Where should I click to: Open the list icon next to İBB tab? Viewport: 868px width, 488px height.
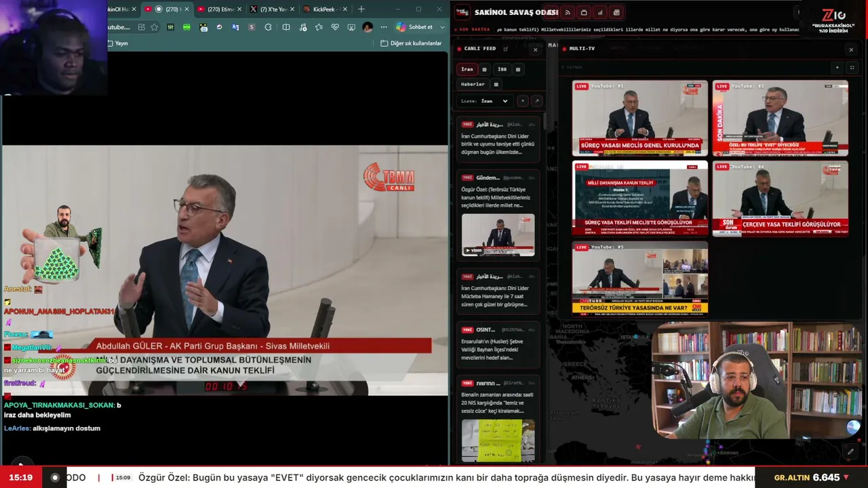point(518,69)
